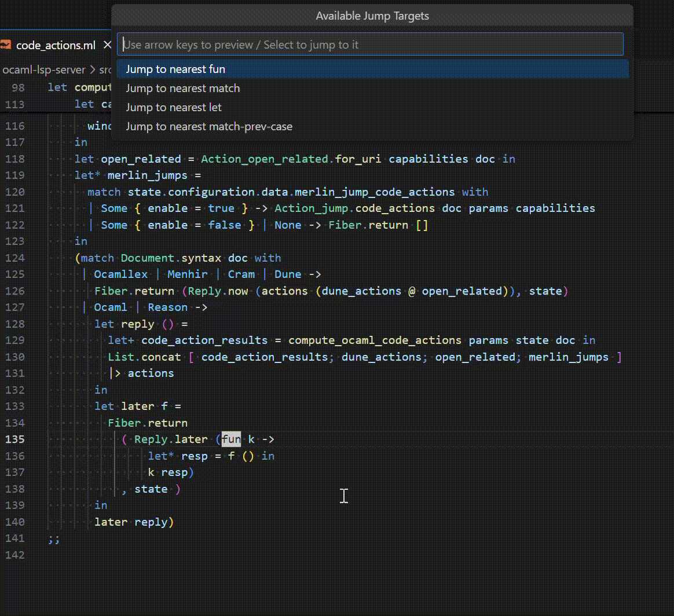The height and width of the screenshot is (616, 674).
Task: Click merlin_jump_code_actions on line 120
Action: [x=375, y=192]
